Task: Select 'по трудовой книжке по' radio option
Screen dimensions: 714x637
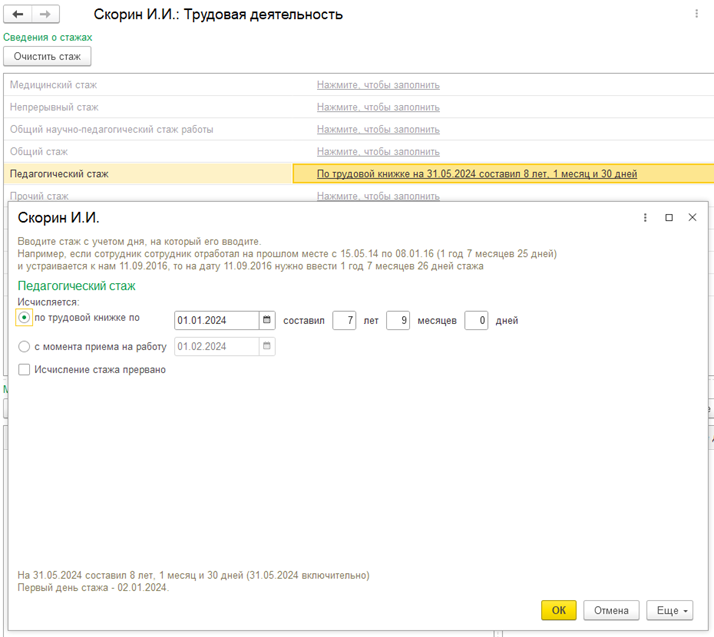Action: [24, 317]
